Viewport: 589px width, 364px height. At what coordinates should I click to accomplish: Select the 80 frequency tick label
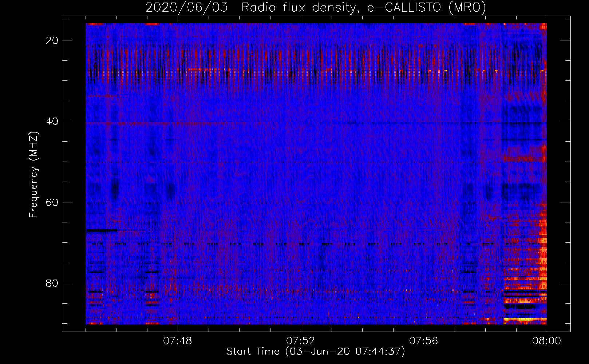point(52,283)
